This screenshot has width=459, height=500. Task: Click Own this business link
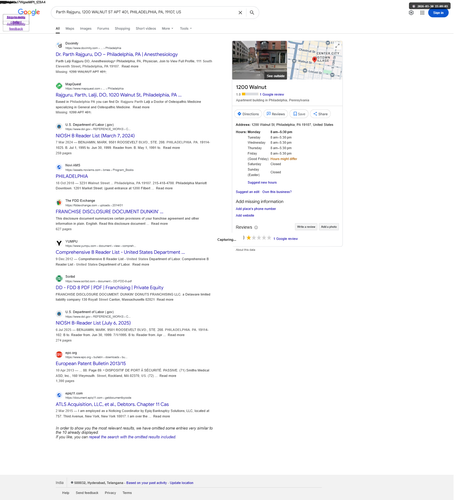point(277,192)
